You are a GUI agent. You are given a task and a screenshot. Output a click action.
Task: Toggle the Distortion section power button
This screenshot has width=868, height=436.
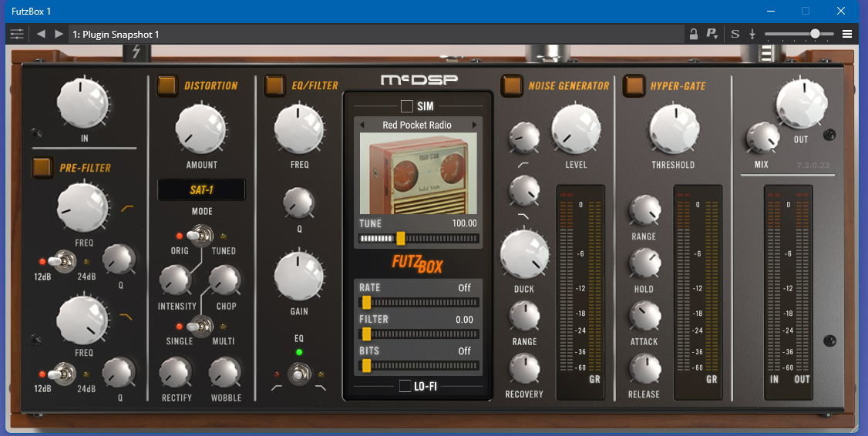coord(167,86)
